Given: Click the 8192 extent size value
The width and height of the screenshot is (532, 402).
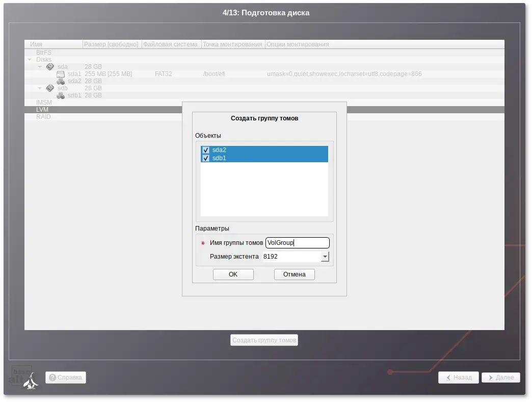Looking at the screenshot, I should pos(271,257).
